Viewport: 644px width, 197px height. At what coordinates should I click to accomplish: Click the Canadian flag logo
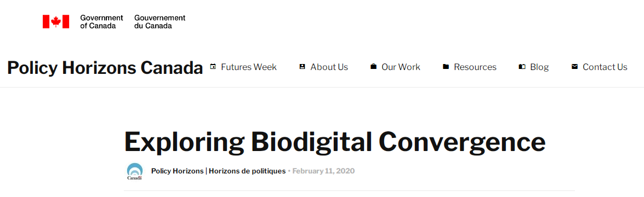click(x=56, y=21)
